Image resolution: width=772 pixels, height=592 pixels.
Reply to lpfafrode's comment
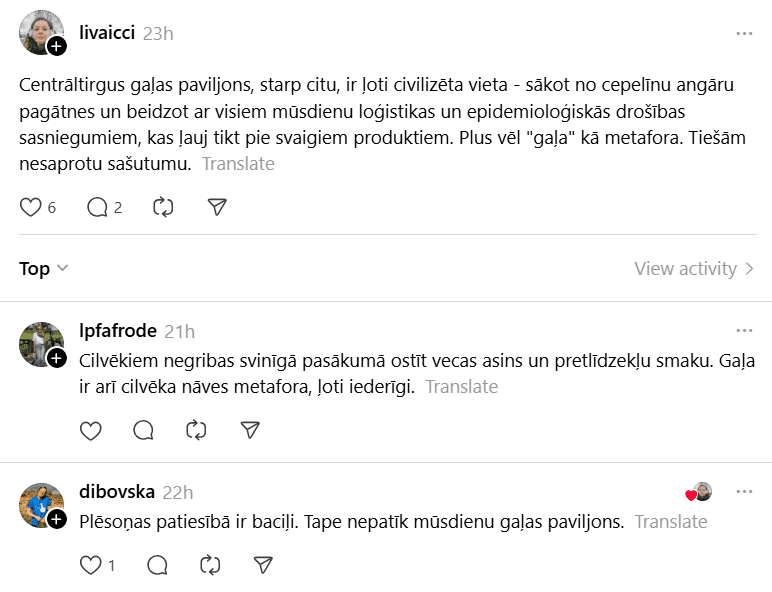[144, 430]
